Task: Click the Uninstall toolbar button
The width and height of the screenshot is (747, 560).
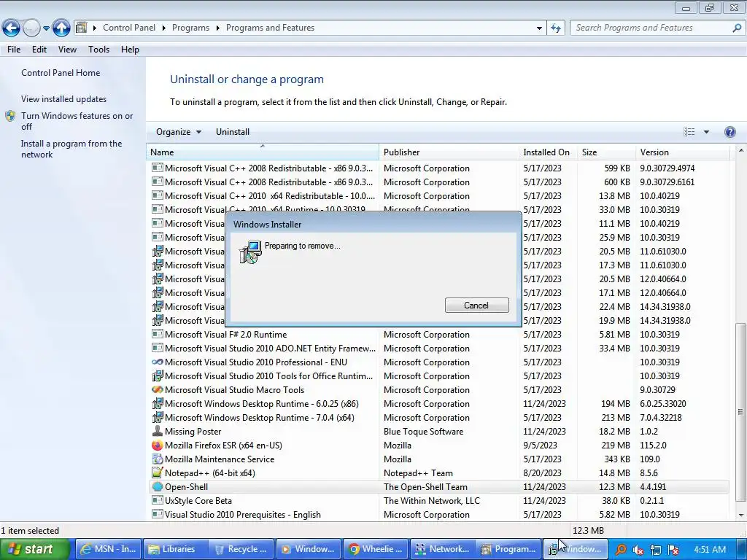Action: click(233, 132)
